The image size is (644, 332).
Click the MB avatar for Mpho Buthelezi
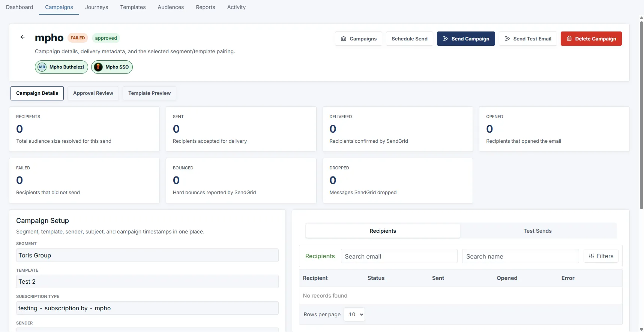coord(42,67)
